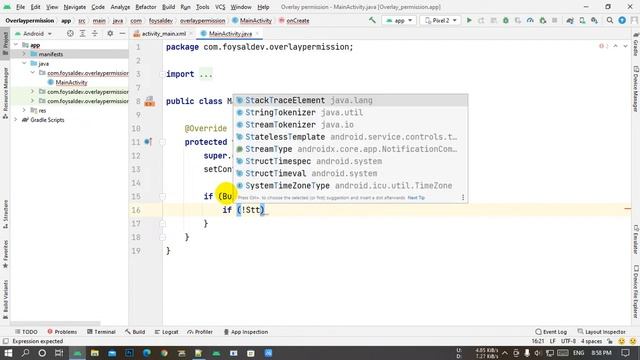Open the Problems tool window
The width and height of the screenshot is (640, 360).
(62, 332)
